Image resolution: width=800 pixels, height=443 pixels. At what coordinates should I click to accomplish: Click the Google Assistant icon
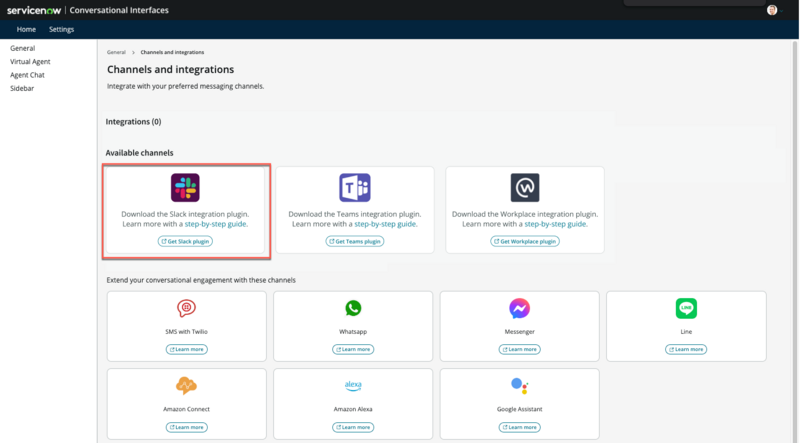click(519, 385)
